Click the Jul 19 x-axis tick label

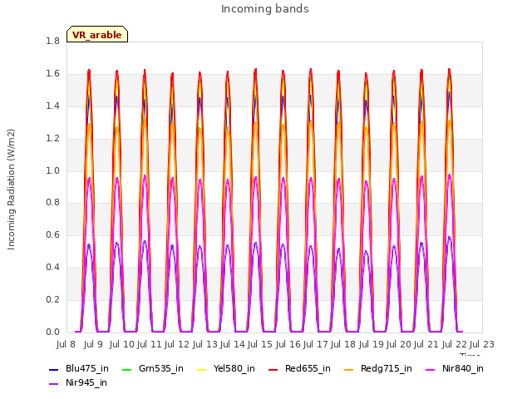pyautogui.click(x=372, y=344)
